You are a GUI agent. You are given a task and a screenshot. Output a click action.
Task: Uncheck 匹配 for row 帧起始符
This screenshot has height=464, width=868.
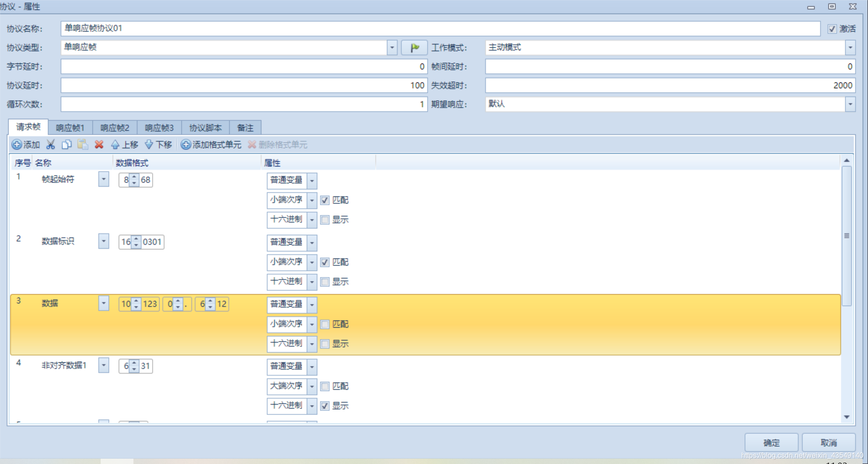(325, 200)
